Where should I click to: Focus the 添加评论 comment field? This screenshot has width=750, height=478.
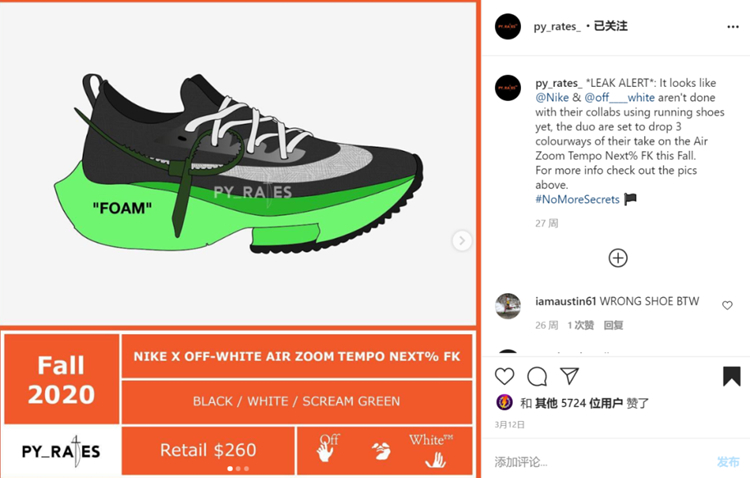603,462
